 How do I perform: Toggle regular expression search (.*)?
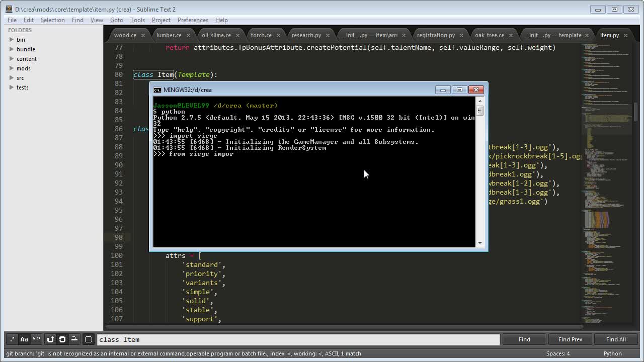pos(12,339)
